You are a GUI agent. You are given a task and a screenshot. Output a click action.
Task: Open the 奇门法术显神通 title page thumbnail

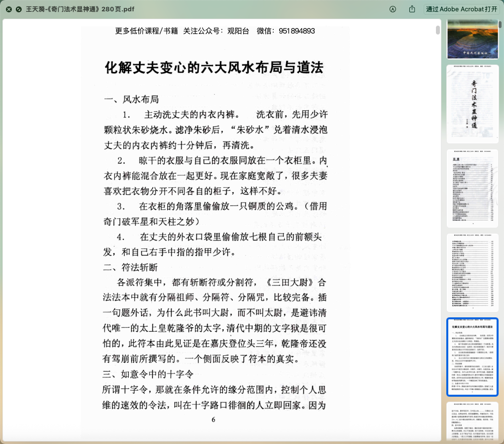coord(472,103)
